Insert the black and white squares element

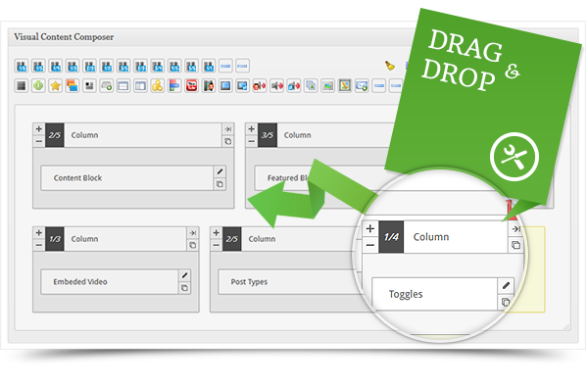click(89, 86)
